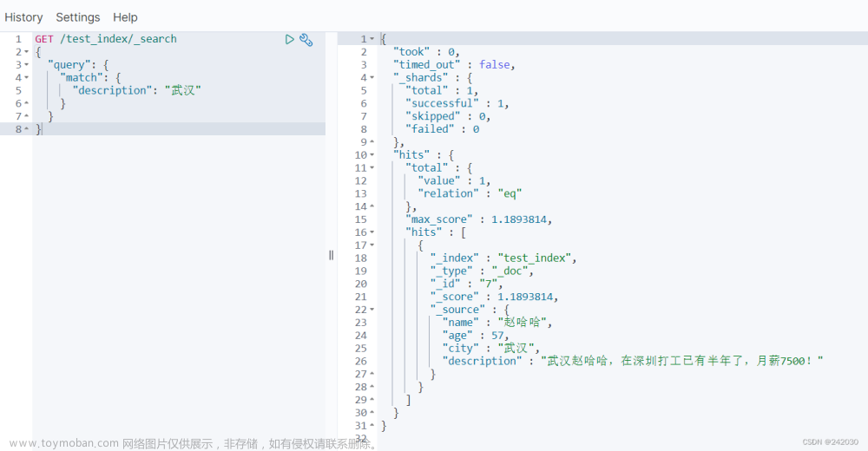This screenshot has height=451, width=868.
Task: Click the GET method in request line
Action: [44, 39]
